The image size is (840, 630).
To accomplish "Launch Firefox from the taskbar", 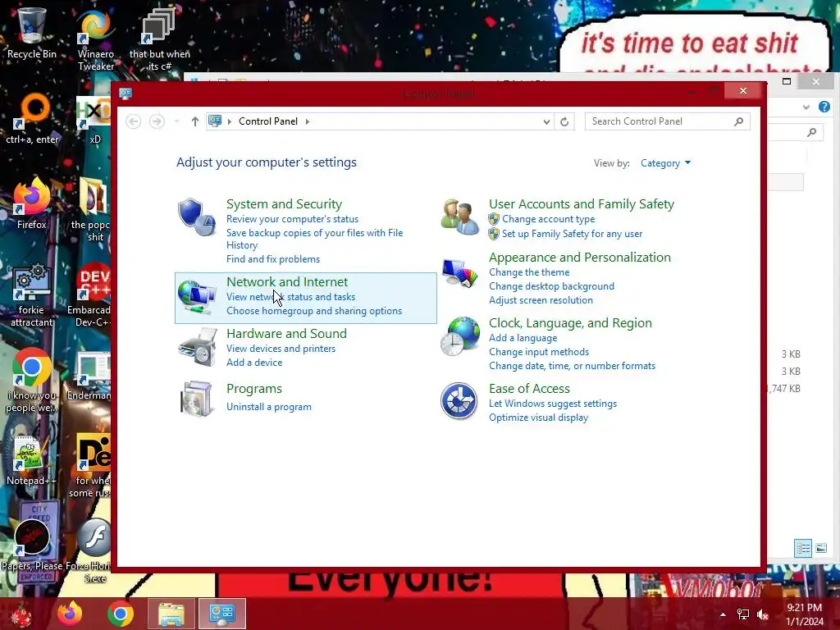I will tap(70, 614).
